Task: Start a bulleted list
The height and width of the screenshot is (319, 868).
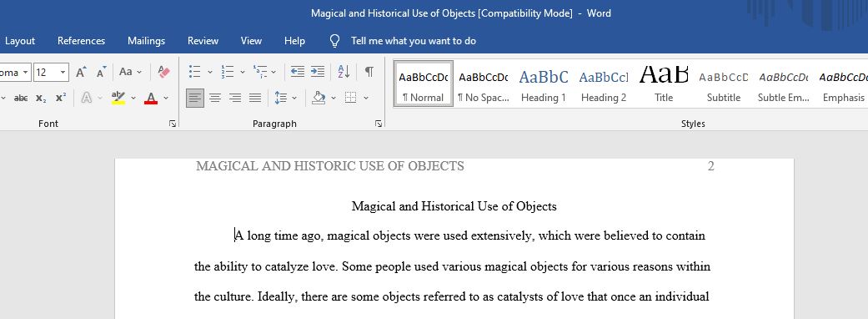Action: 194,72
